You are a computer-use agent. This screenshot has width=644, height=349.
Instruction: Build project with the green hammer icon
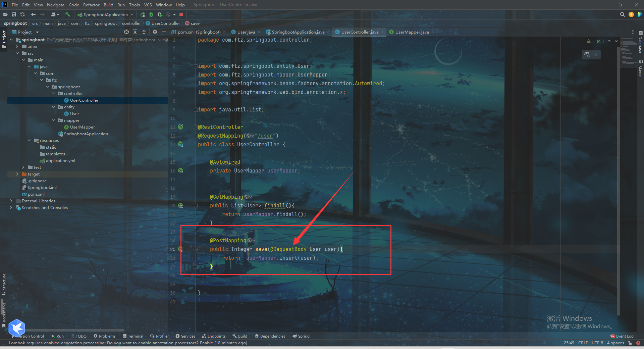tap(67, 14)
